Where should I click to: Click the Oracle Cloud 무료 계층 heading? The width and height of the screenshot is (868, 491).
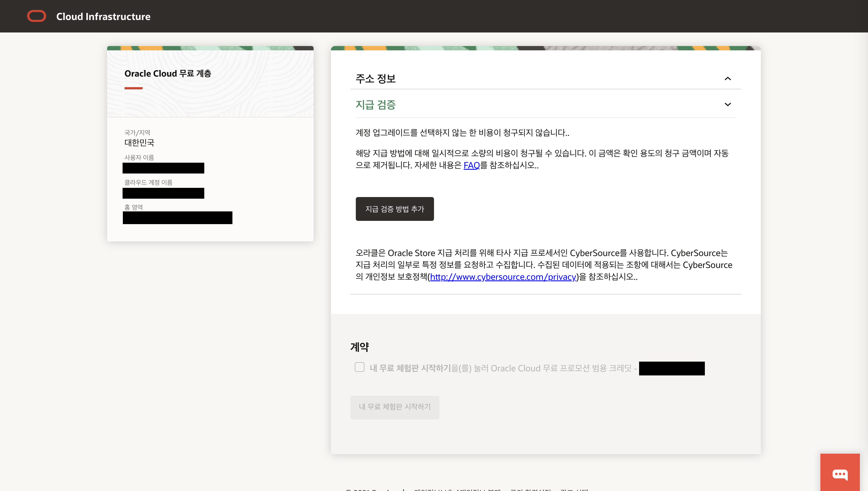click(x=167, y=74)
